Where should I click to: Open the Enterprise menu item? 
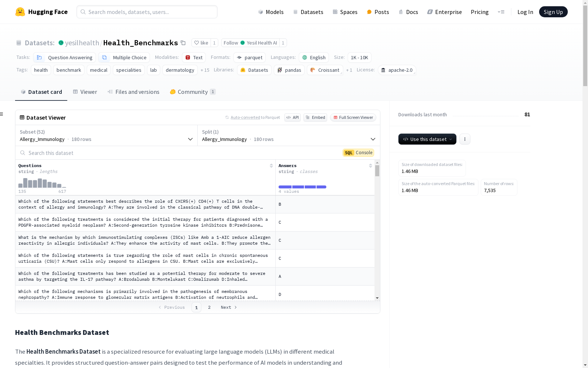click(x=444, y=12)
